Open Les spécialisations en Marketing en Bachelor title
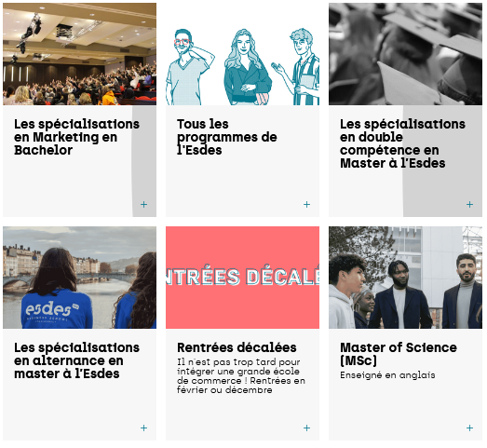The width and height of the screenshot is (487, 448). click(76, 137)
